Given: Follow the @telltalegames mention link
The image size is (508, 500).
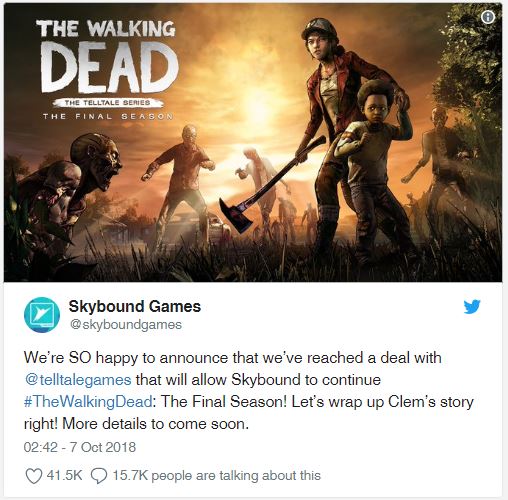Looking at the screenshot, I should pos(78,380).
